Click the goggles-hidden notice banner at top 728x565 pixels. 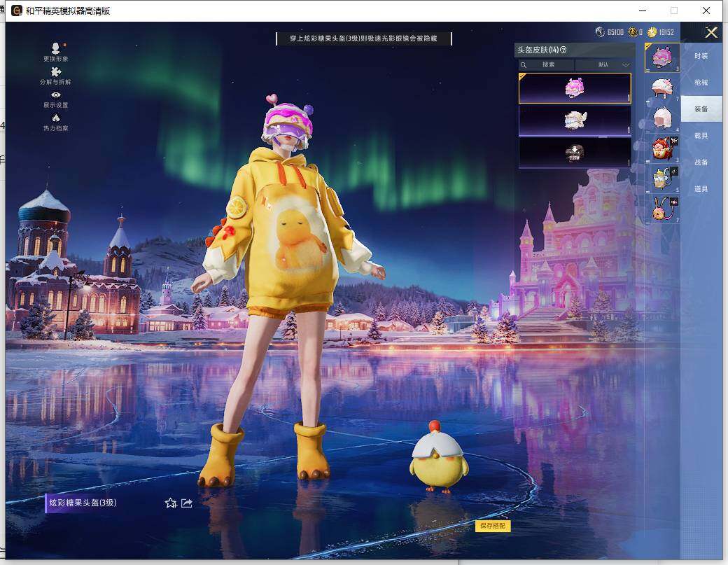[363, 39]
